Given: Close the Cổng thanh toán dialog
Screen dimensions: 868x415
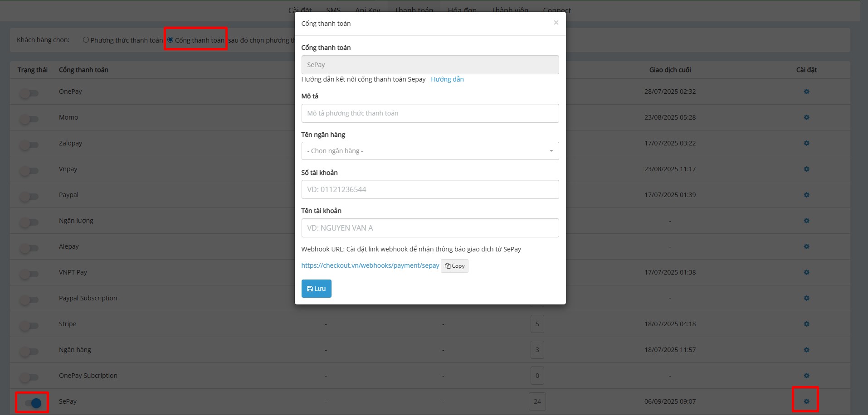Looking at the screenshot, I should [556, 23].
